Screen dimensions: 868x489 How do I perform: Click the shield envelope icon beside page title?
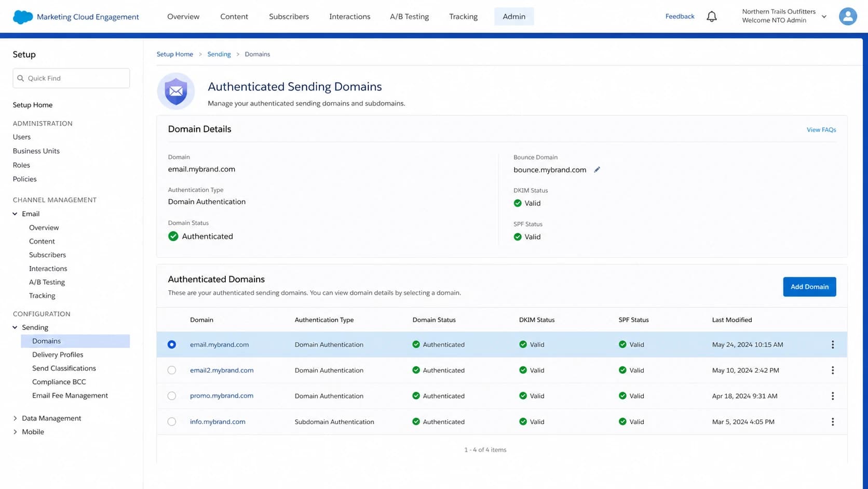(x=176, y=91)
